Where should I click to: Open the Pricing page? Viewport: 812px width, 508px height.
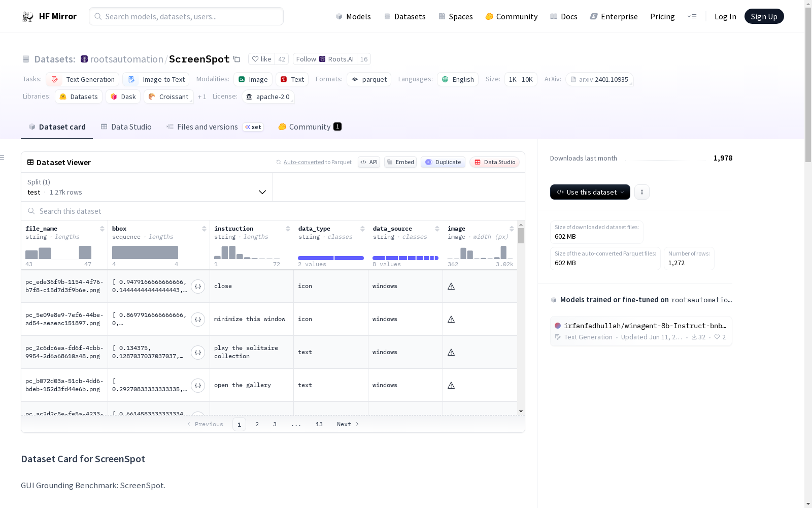coord(662,16)
